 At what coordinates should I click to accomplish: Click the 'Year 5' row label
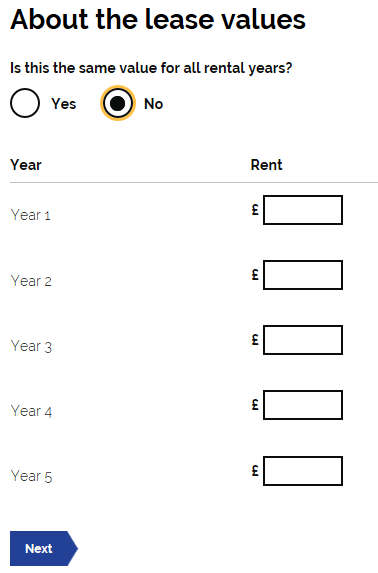(31, 476)
